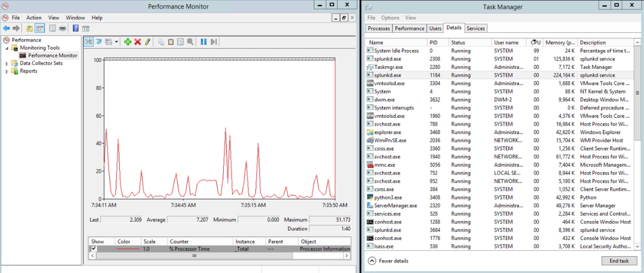Delete the selected counter with the red X

click(138, 42)
